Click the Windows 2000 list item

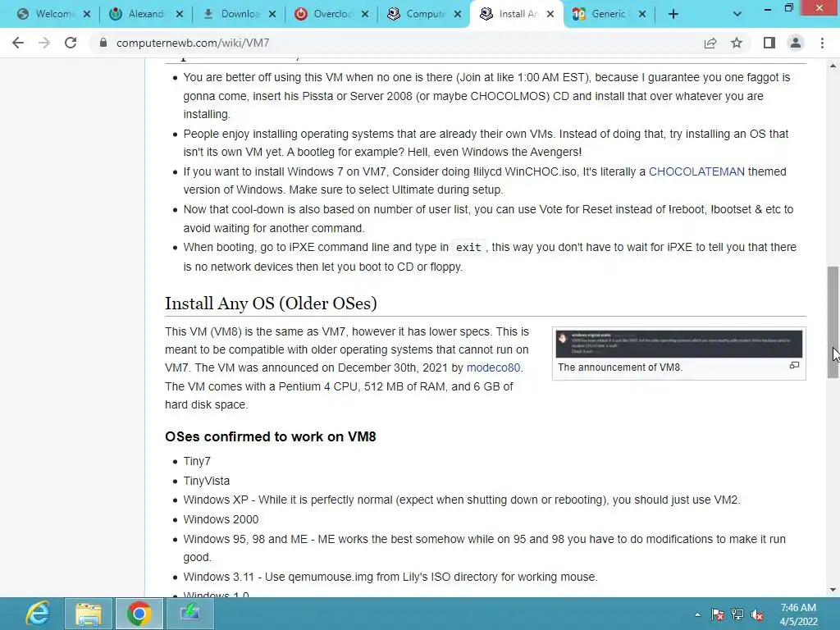[x=221, y=519]
